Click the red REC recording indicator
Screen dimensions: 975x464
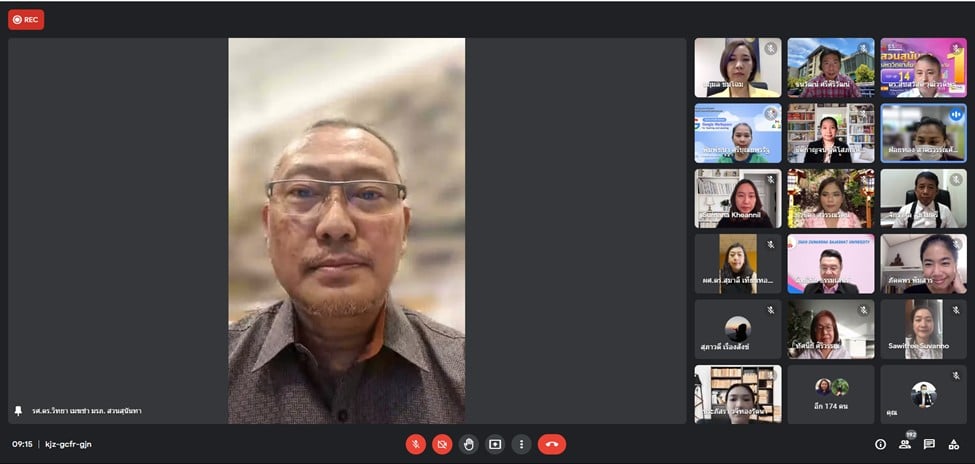(26, 19)
